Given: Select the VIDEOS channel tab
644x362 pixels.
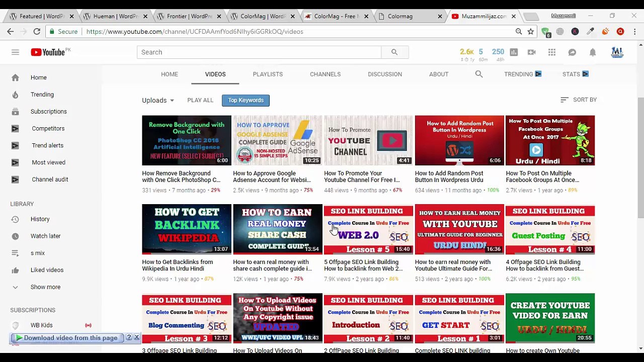Looking at the screenshot, I should coord(215,74).
